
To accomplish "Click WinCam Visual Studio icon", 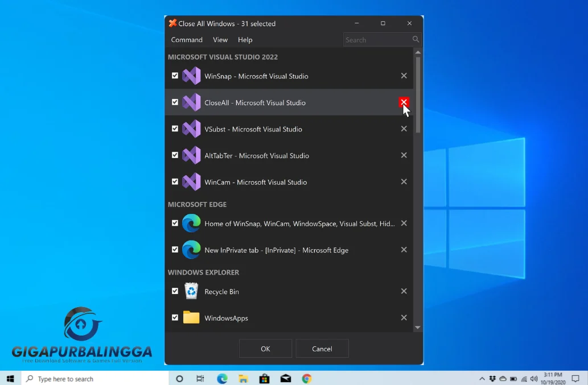I will tap(191, 182).
